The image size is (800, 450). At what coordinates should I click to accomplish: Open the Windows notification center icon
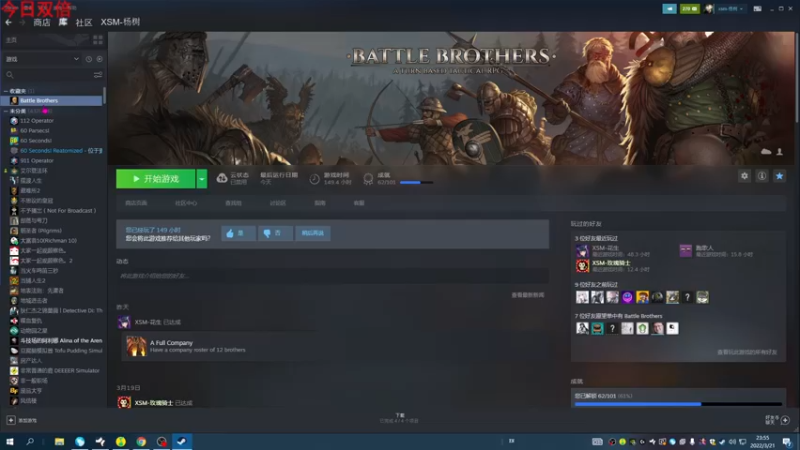[x=787, y=441]
